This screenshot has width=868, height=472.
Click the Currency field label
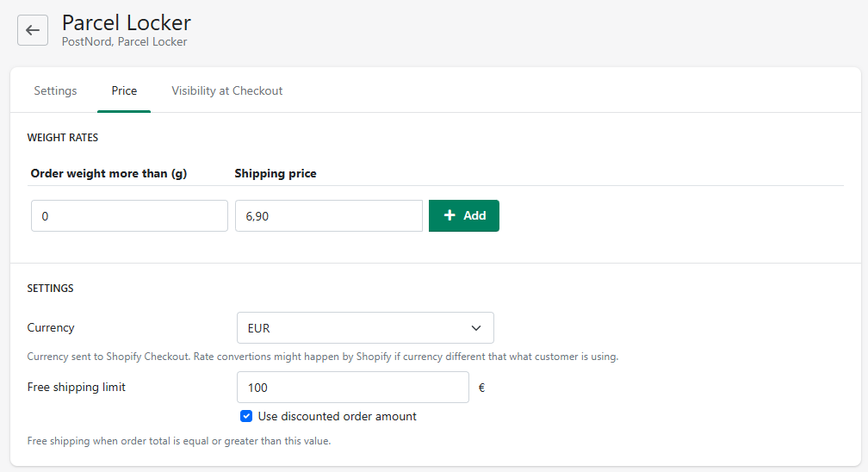pos(51,327)
